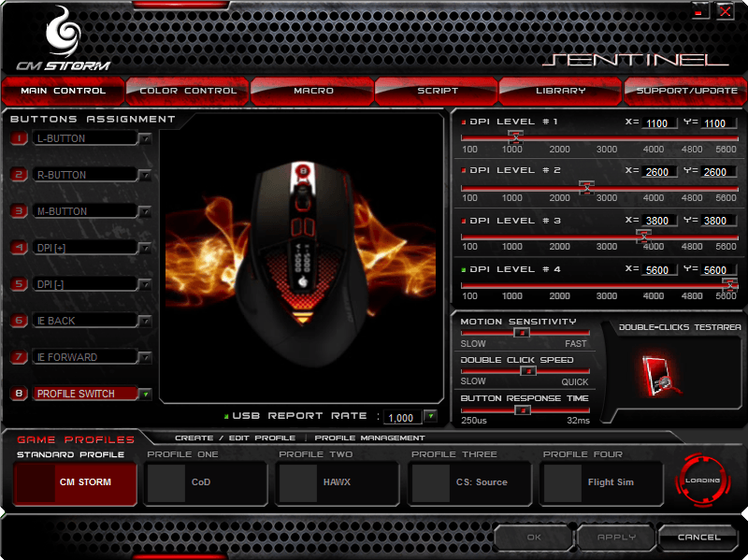Click the CS: Source profile image slot

point(430,482)
